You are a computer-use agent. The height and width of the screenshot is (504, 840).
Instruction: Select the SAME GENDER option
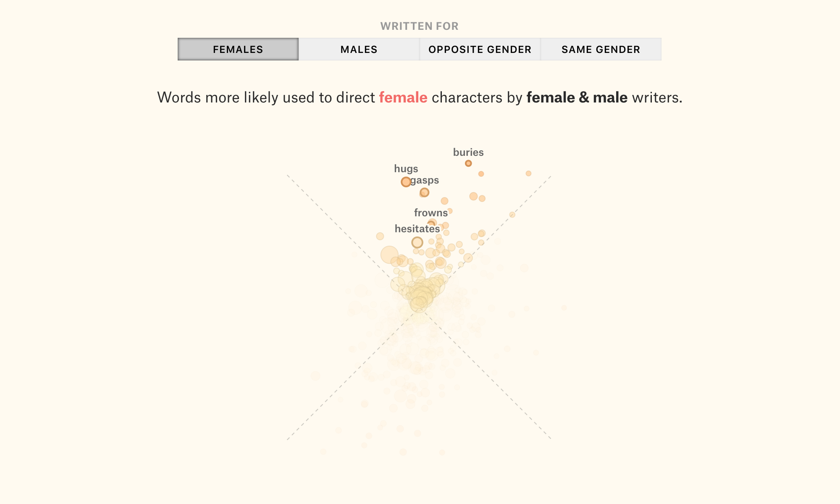coord(601,49)
